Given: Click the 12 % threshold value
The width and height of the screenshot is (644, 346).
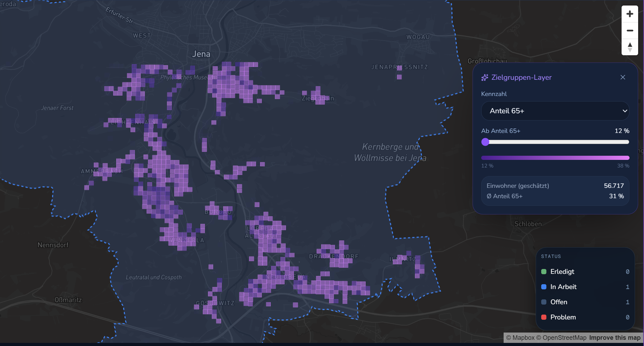Looking at the screenshot, I should 622,131.
